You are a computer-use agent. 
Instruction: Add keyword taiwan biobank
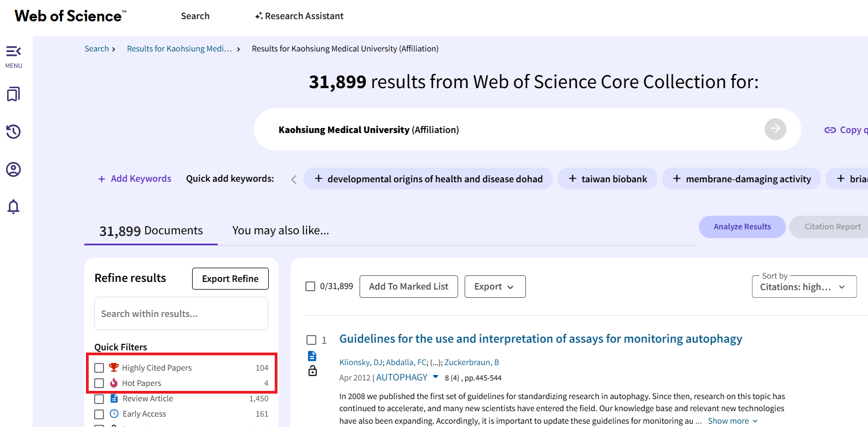click(x=607, y=178)
